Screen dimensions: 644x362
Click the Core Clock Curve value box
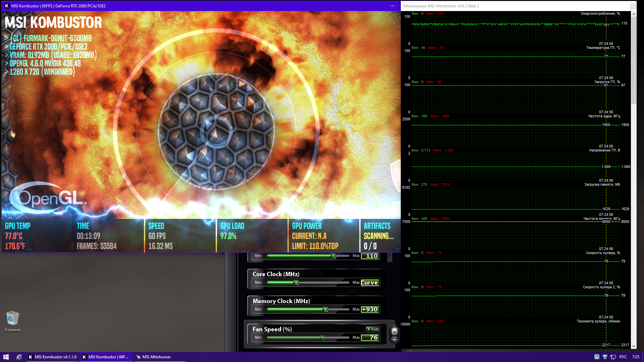[370, 283]
